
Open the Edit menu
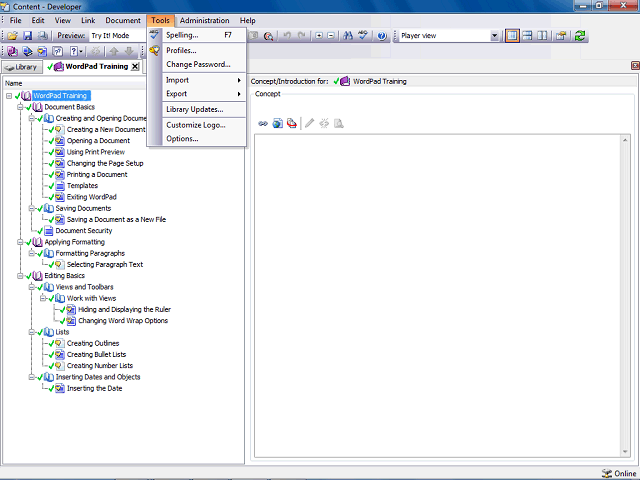point(38,20)
